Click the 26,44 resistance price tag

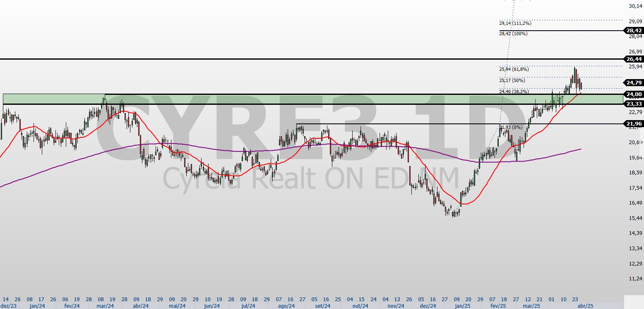coord(634,59)
